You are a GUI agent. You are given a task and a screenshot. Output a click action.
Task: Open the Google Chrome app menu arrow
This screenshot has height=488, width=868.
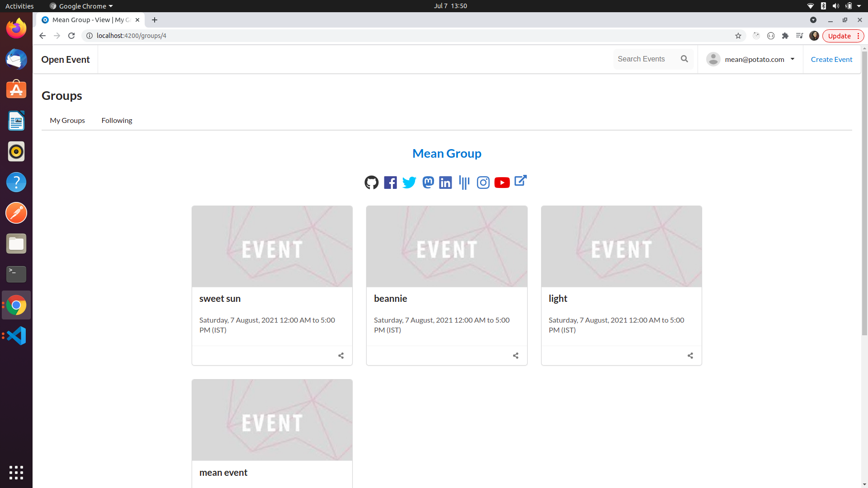pyautogui.click(x=111, y=6)
